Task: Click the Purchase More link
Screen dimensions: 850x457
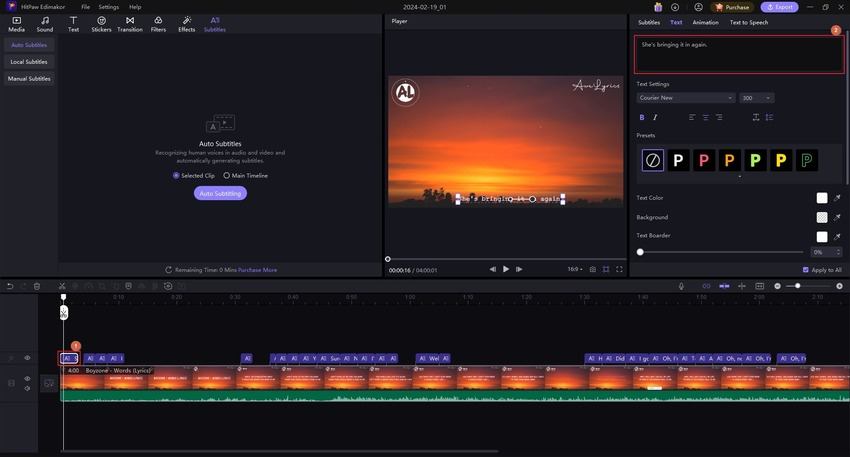Action: [257, 270]
